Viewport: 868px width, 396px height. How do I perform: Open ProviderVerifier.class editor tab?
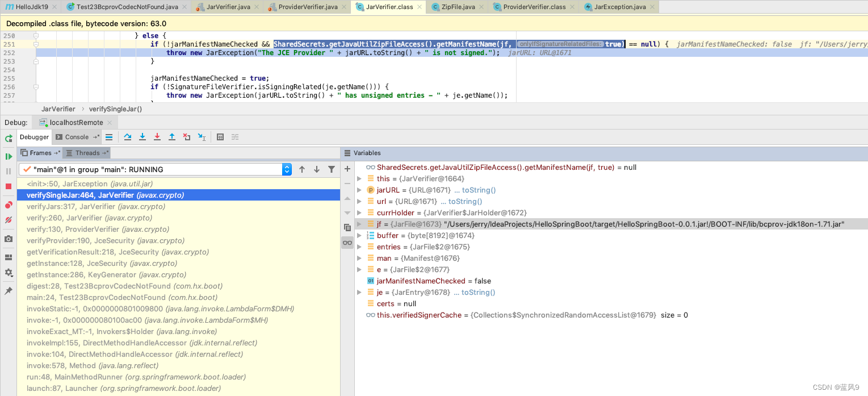[534, 7]
